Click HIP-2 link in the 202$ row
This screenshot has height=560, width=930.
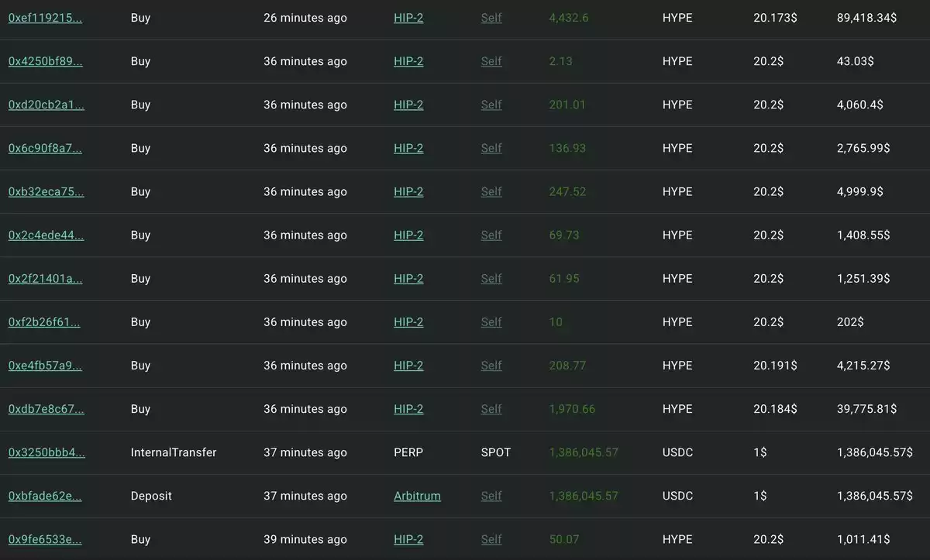408,321
